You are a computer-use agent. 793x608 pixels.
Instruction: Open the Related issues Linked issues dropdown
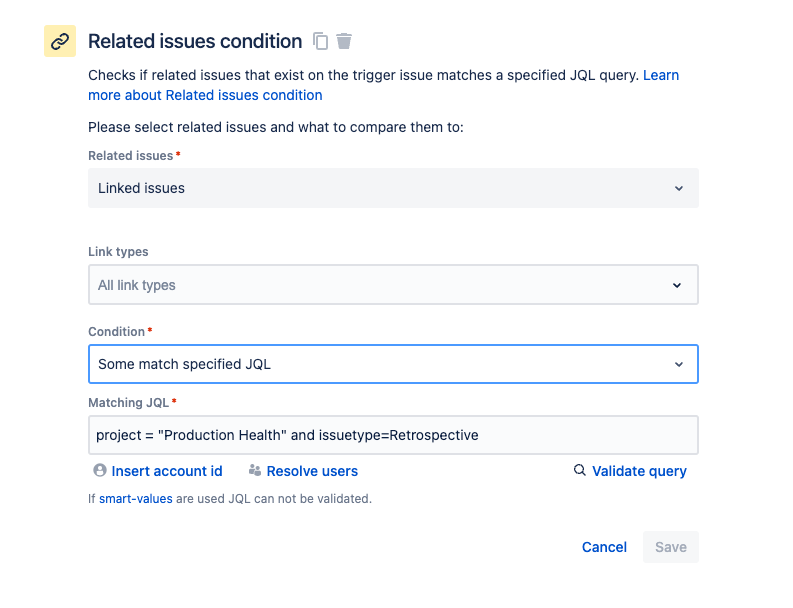click(380, 188)
